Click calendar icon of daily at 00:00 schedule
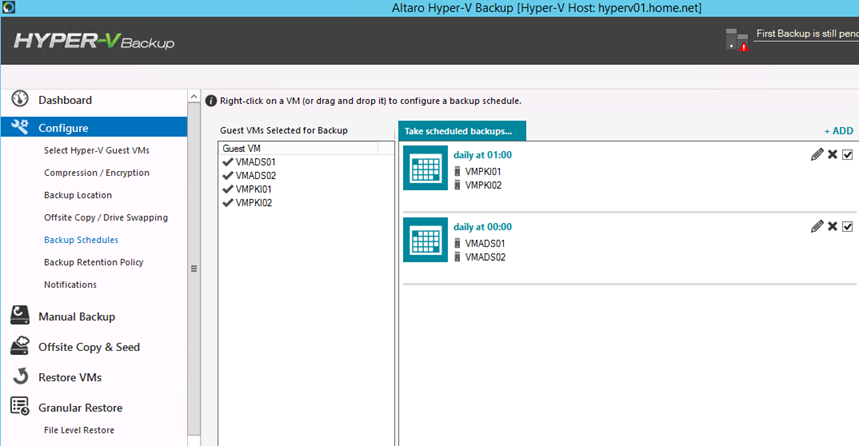 (426, 240)
